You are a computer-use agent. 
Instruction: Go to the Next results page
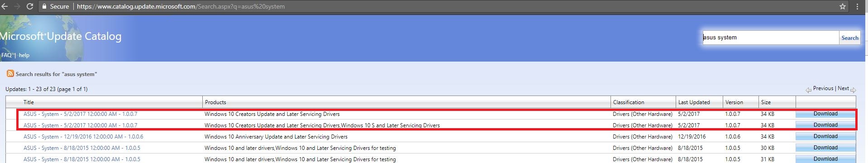843,88
